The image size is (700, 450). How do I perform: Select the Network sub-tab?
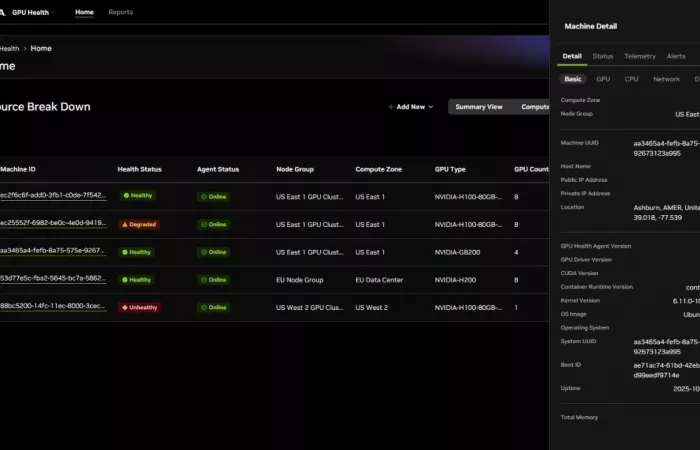click(666, 79)
